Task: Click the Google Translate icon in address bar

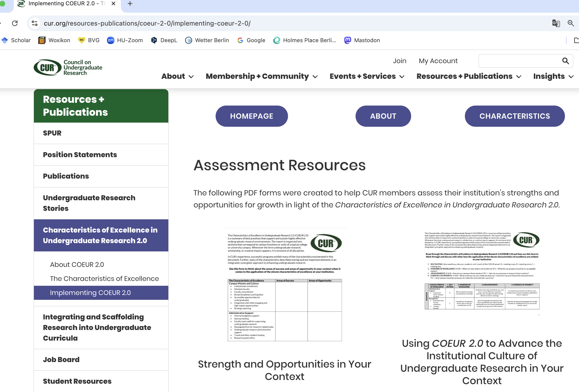Action: (556, 23)
